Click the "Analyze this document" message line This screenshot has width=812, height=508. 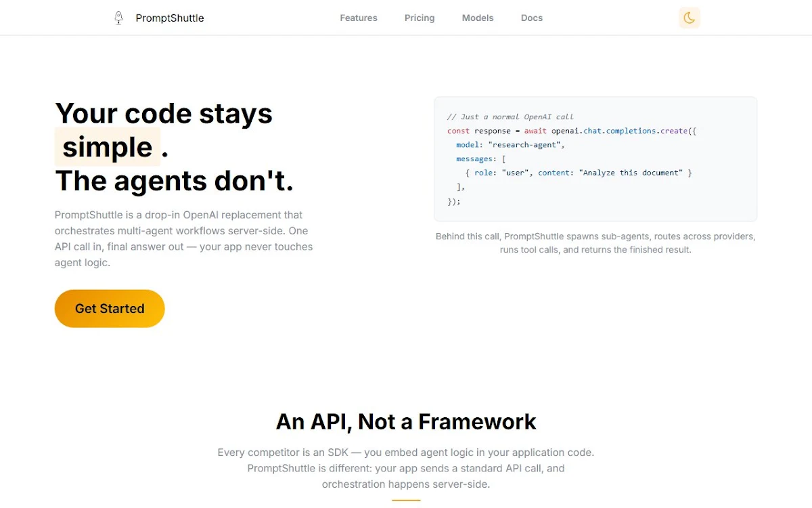(579, 173)
